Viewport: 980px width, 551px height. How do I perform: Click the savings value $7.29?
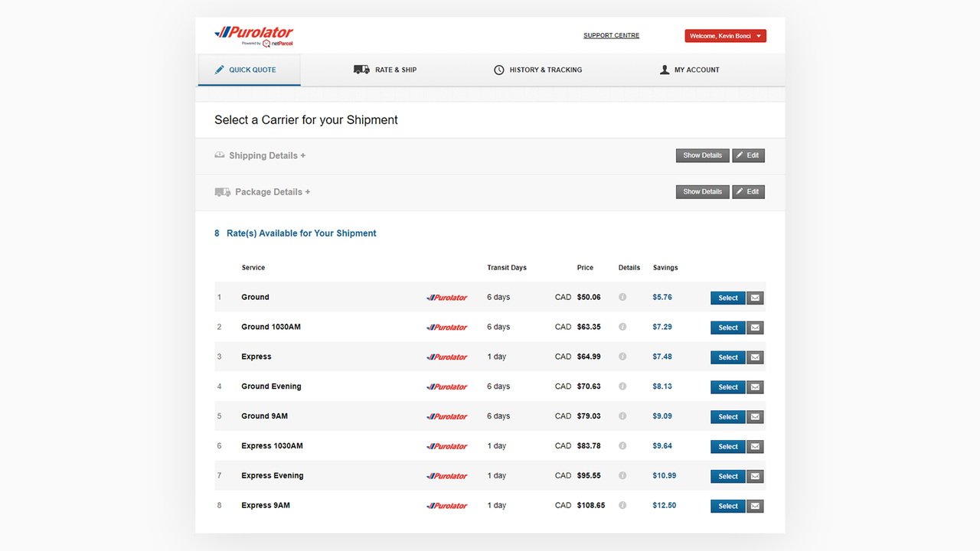click(662, 327)
